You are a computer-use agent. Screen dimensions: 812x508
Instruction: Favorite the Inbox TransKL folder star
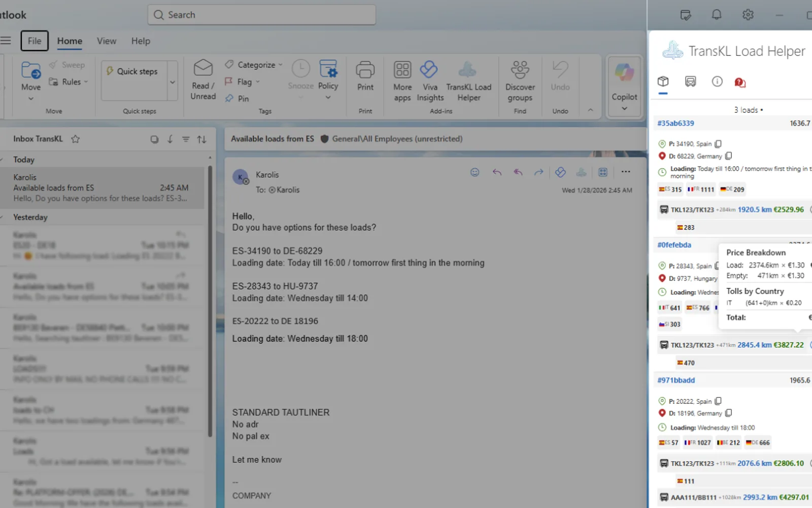click(76, 139)
